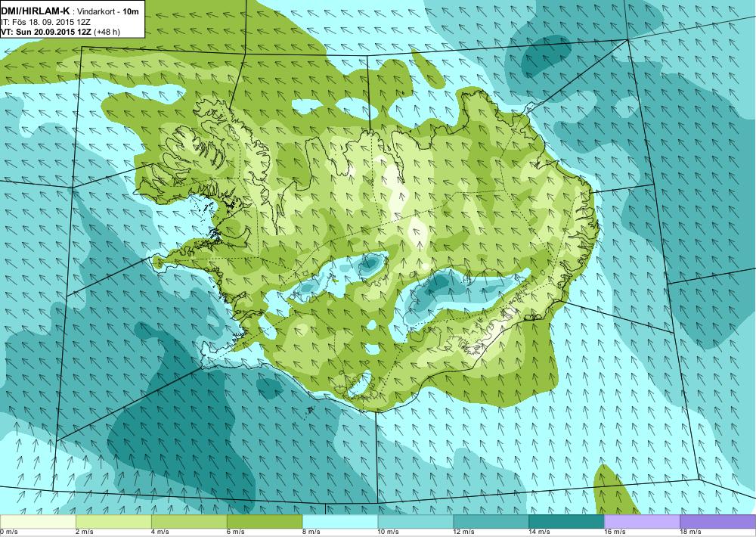The height and width of the screenshot is (537, 756).
Task: Click the violet legend swatch above 18 m/s
Action: pos(718,521)
